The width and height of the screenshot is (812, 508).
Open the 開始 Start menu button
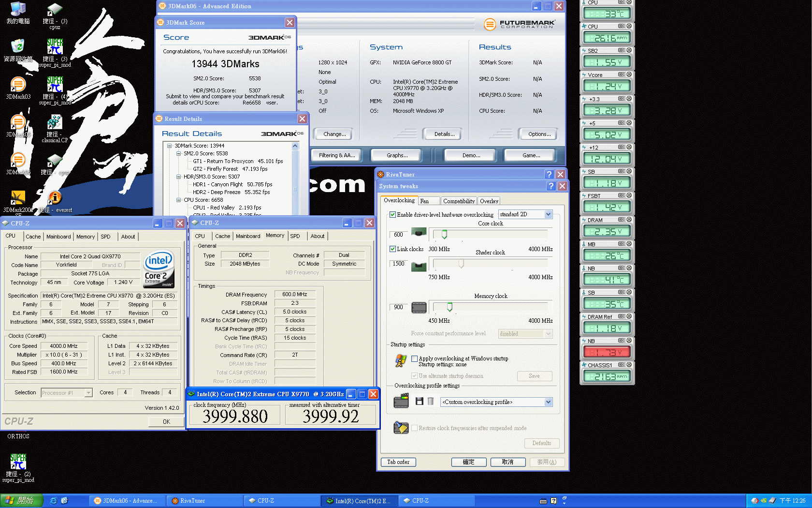(x=22, y=501)
